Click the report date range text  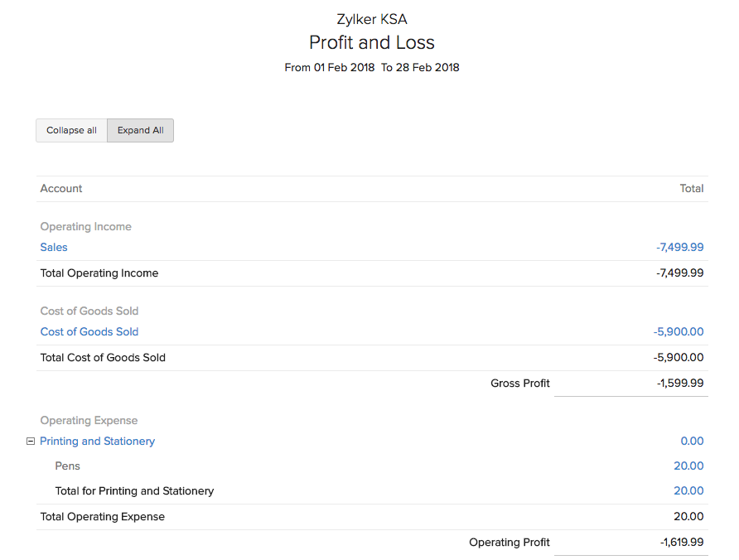tap(371, 68)
